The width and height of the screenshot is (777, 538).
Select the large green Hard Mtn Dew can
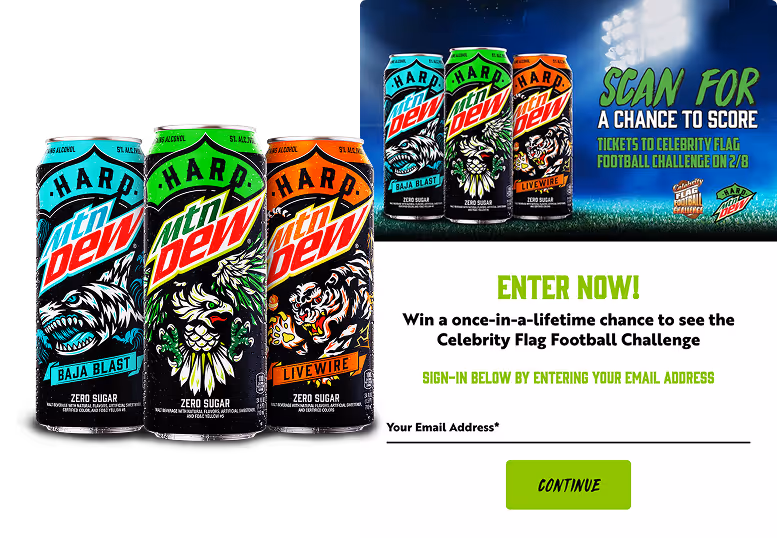pos(205,282)
